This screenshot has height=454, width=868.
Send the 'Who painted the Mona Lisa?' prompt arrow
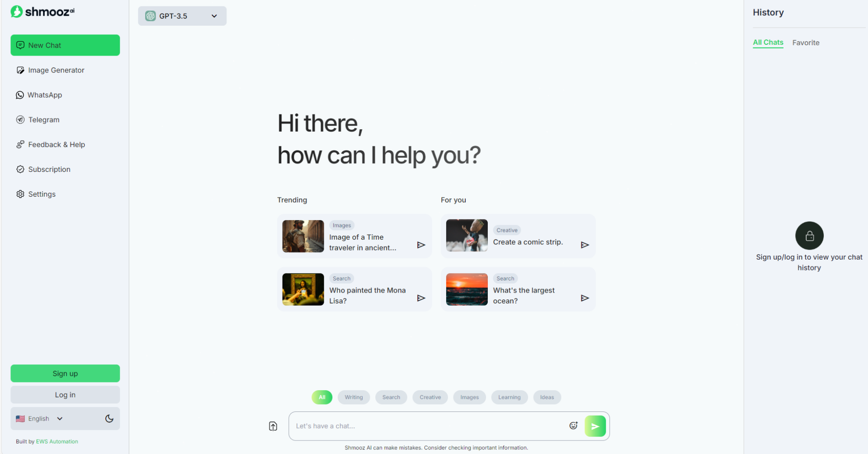point(421,298)
